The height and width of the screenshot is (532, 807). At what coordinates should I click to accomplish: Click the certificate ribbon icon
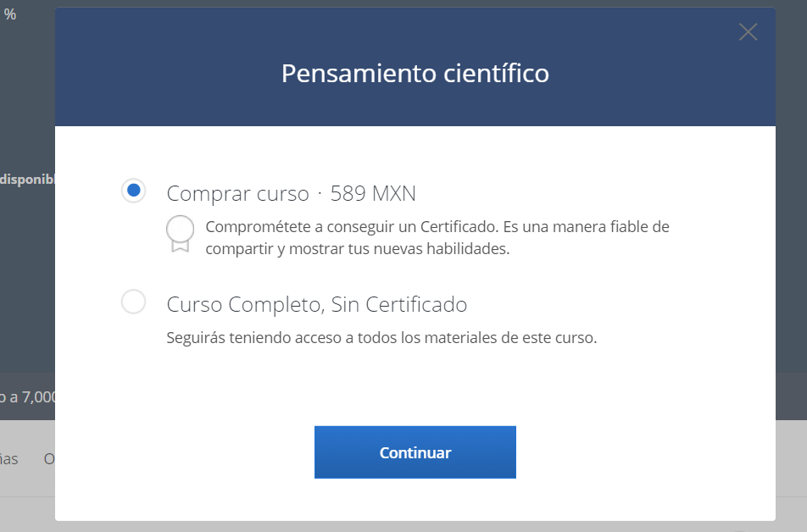click(180, 234)
